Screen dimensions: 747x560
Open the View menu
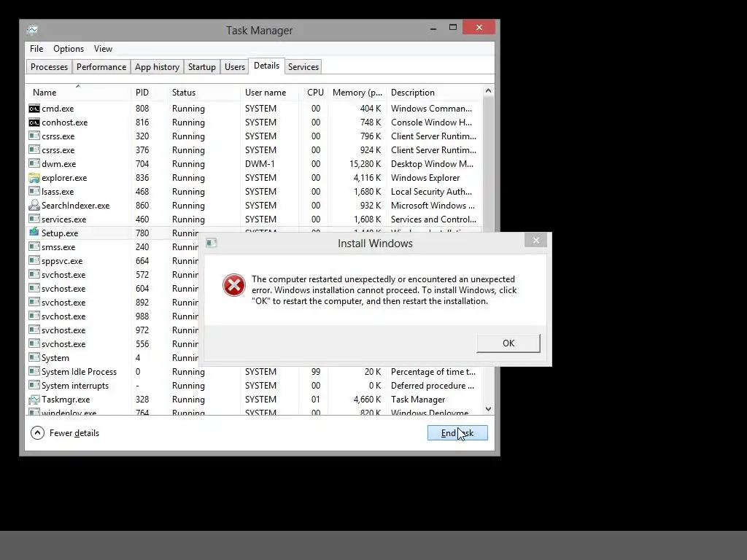[x=103, y=49]
